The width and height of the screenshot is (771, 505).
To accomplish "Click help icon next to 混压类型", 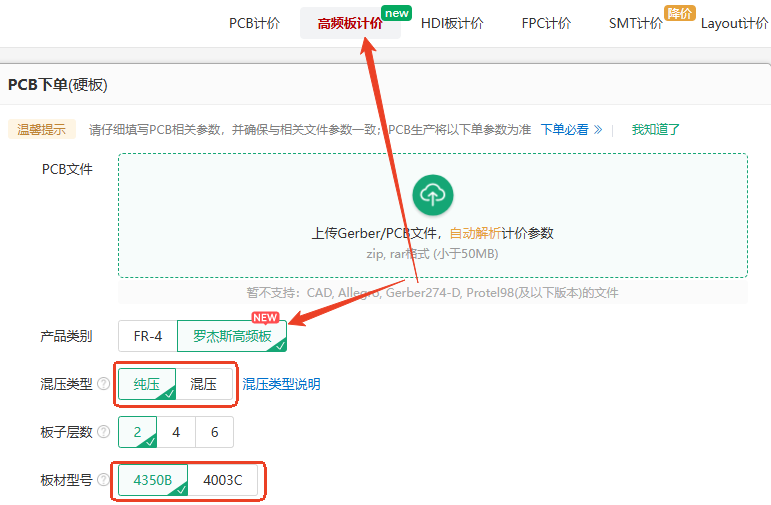I will point(104,385).
